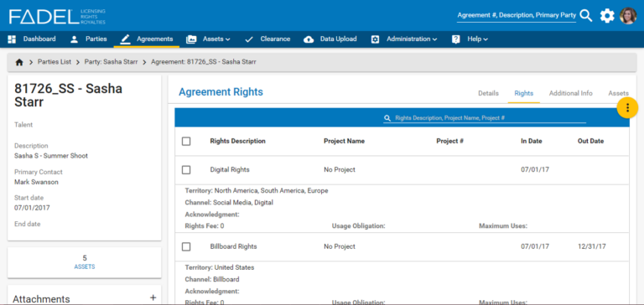Switch to the Details tab
Screen dimensions: 644x305
pos(488,93)
